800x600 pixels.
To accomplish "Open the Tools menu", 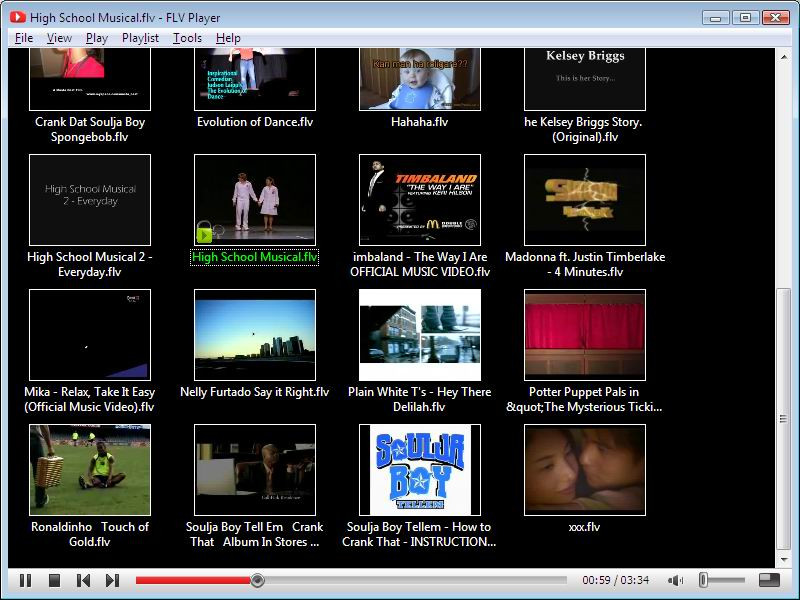I will [187, 38].
